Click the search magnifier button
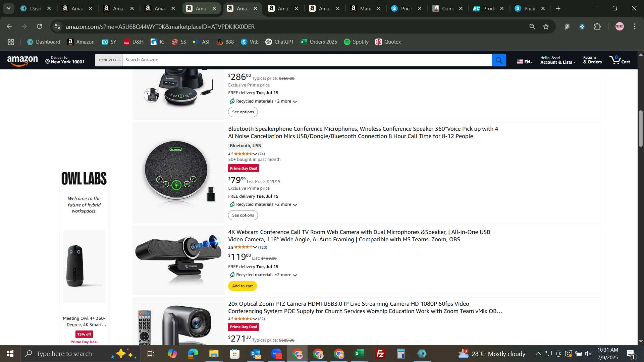The image size is (644, 362). tap(499, 60)
